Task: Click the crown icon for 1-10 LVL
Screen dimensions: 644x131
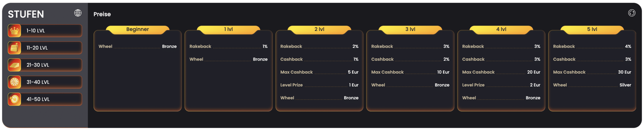Action: (x=14, y=31)
